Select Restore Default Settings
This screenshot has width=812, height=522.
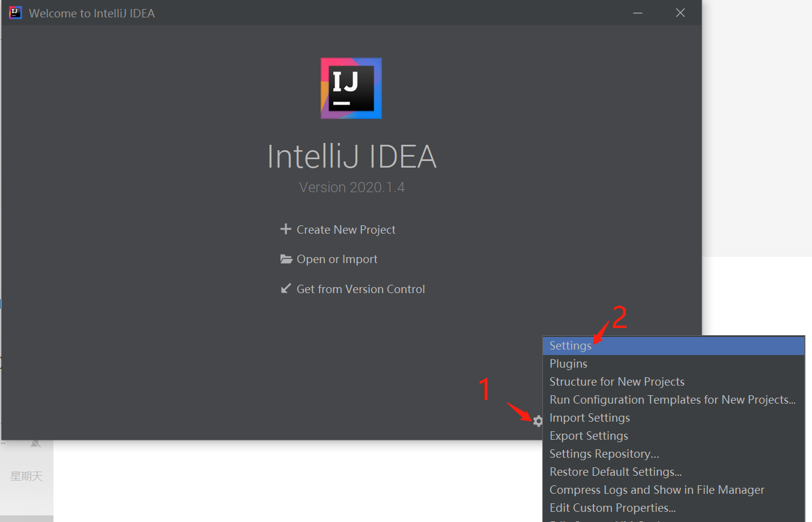pos(616,472)
